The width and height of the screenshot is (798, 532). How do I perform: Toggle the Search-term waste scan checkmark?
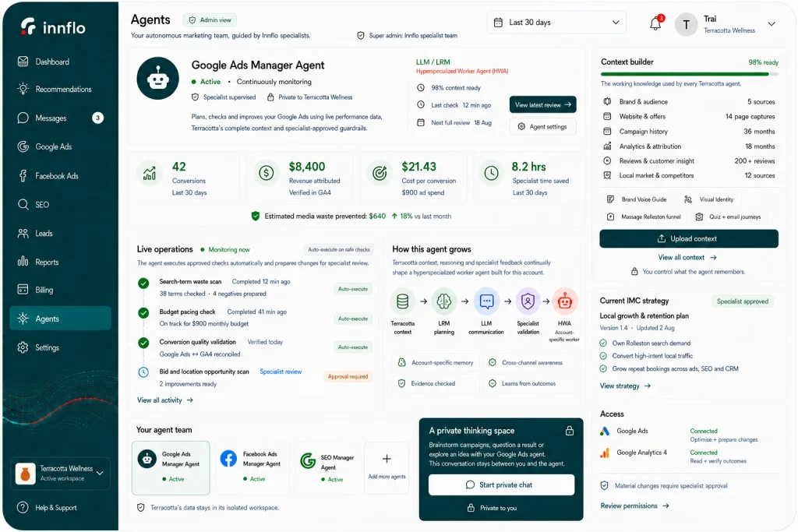[143, 283]
